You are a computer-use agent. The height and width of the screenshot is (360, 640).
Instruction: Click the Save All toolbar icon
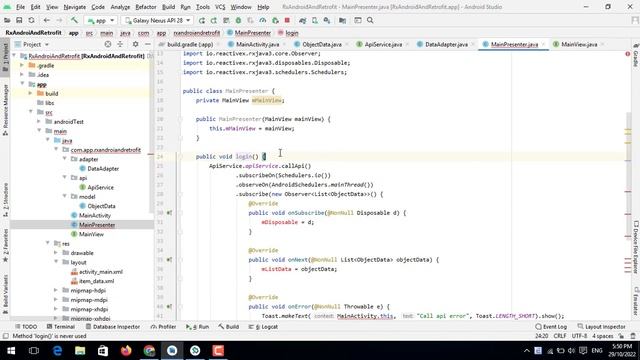click(x=19, y=20)
